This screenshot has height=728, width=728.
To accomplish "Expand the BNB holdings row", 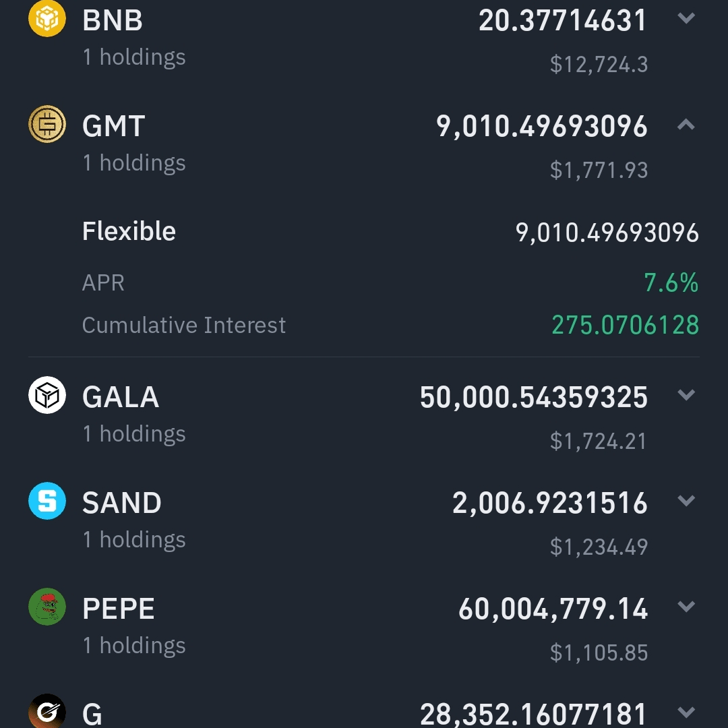I will 688,19.
